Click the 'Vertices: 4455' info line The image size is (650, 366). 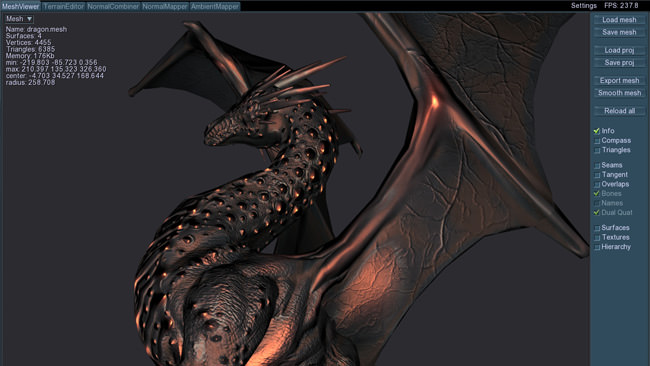29,42
